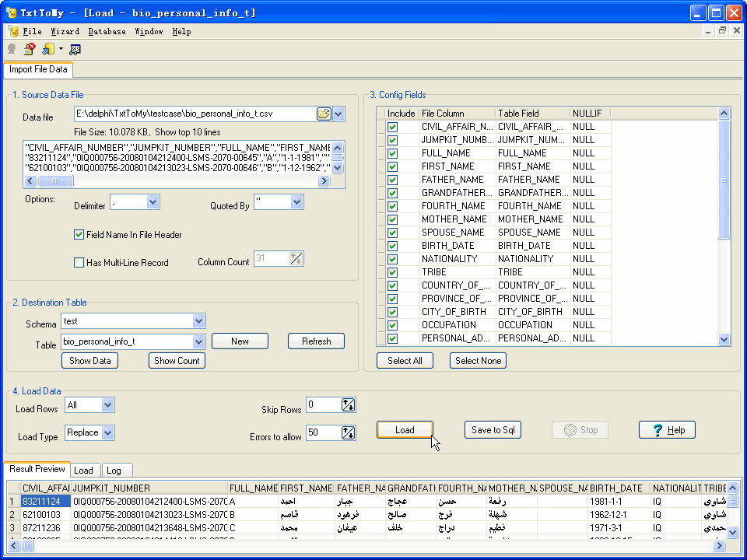Click Config Fields scroll down arrow
747x560 pixels.
click(x=724, y=340)
